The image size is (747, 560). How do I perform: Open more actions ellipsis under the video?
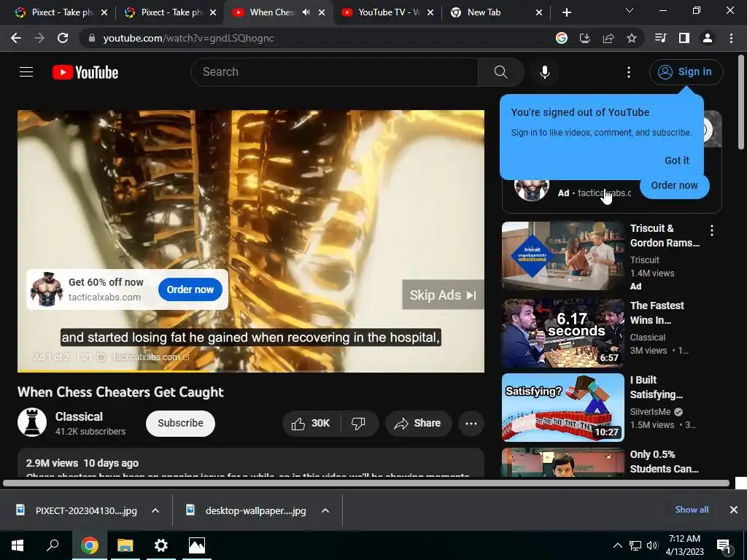(471, 424)
